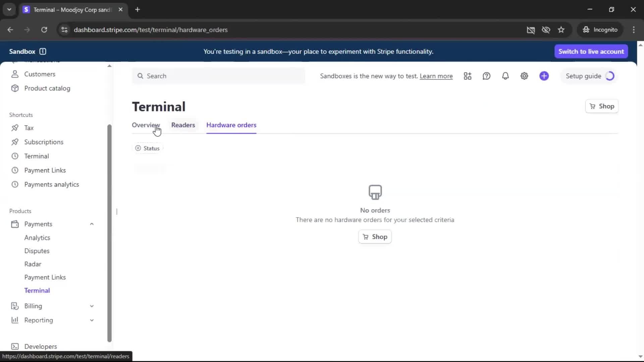644x362 pixels.
Task: Switch to the Overview tab
Action: click(x=146, y=125)
